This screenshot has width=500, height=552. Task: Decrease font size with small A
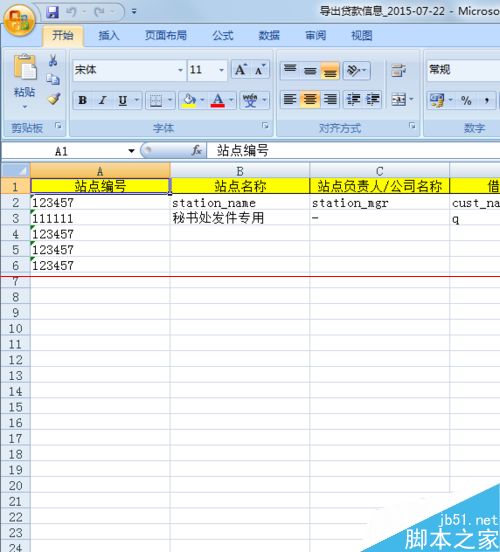click(x=260, y=70)
